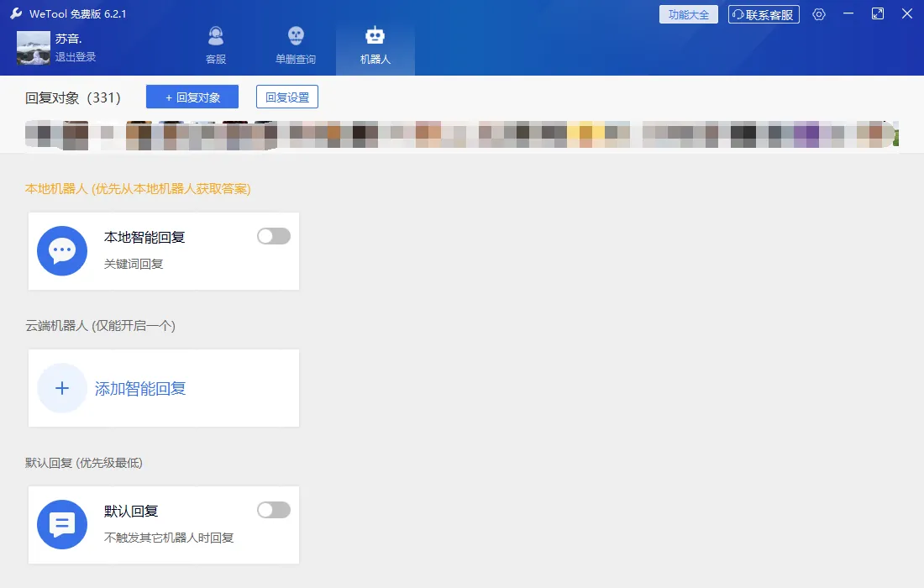Screen dimensions: 924x588
Task: Contact support via 联系客服 button
Action: (x=764, y=14)
